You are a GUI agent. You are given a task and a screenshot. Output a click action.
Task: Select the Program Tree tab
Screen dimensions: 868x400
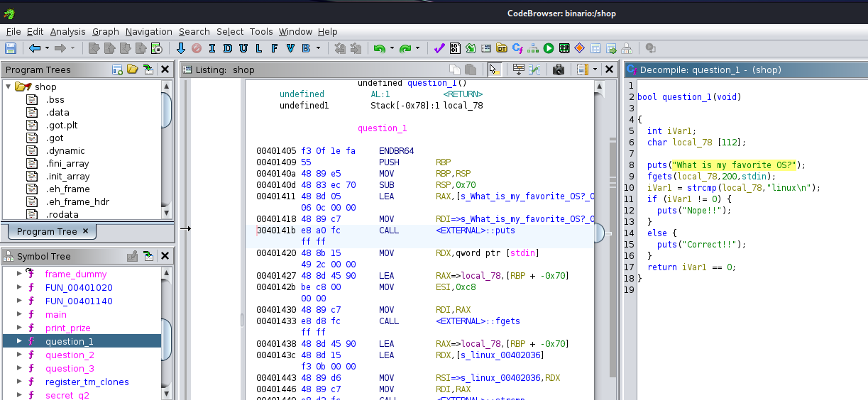pyautogui.click(x=47, y=232)
